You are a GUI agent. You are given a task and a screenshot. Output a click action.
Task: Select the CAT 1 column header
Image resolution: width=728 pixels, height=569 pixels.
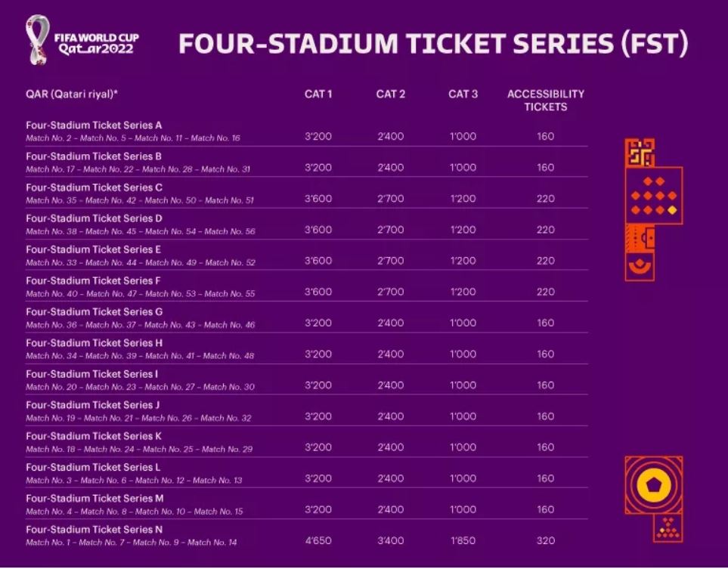click(318, 94)
